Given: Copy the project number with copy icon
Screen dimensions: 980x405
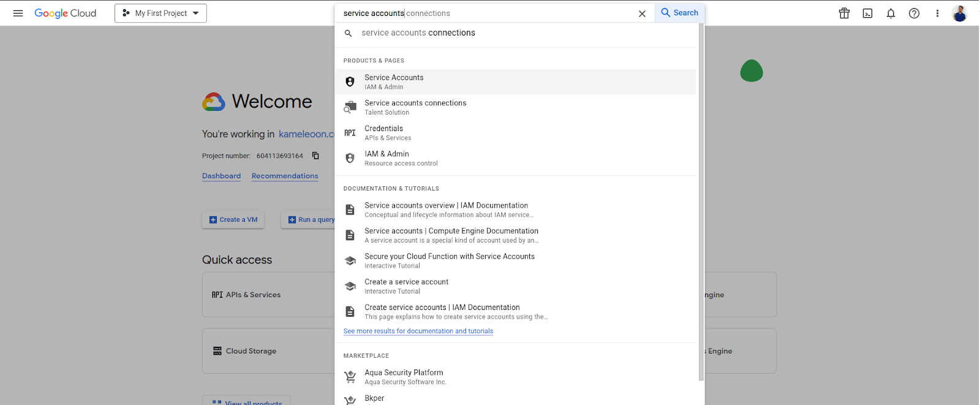Looking at the screenshot, I should [x=315, y=156].
